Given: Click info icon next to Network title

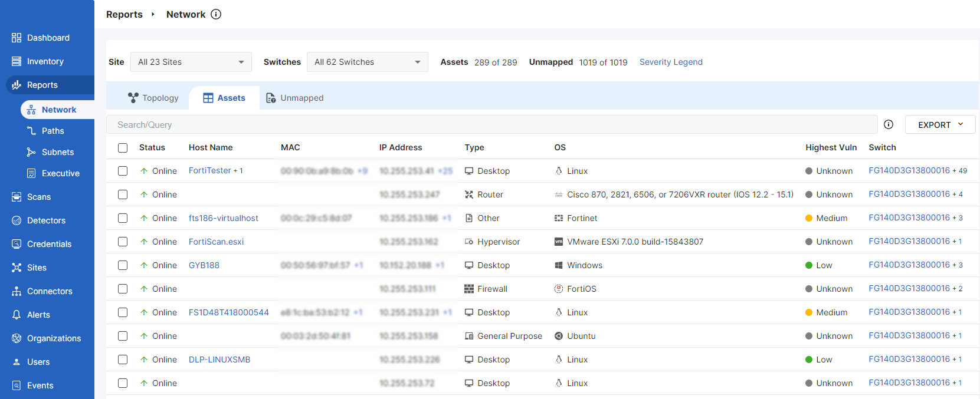Looking at the screenshot, I should coord(216,14).
